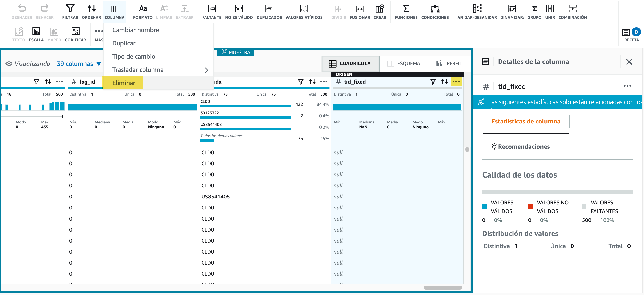Open the ANIDAR-DESANIDAR tool
The height and width of the screenshot is (295, 644).
pos(477,12)
